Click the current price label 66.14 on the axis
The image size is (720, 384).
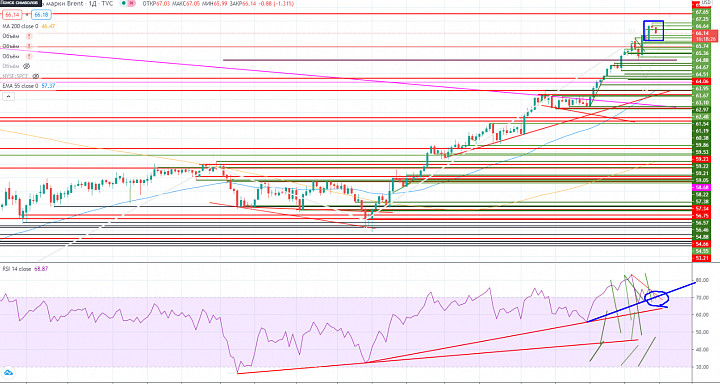pos(701,33)
